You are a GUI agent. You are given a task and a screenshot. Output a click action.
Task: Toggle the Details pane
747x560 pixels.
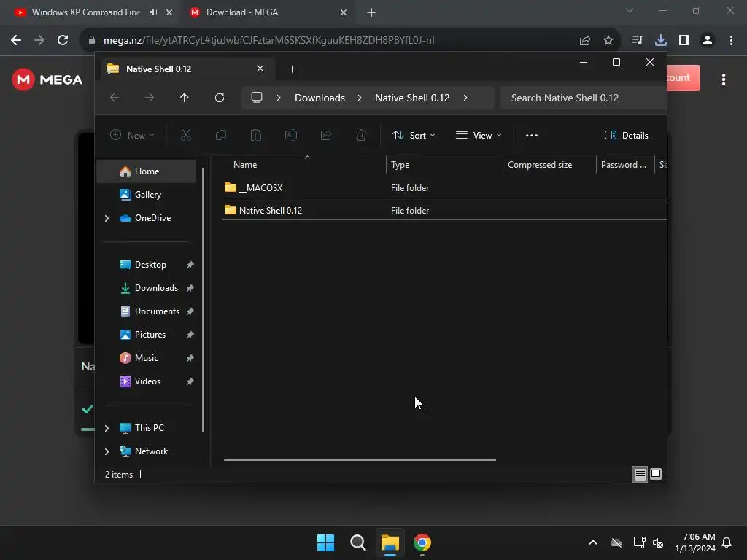[x=626, y=135]
